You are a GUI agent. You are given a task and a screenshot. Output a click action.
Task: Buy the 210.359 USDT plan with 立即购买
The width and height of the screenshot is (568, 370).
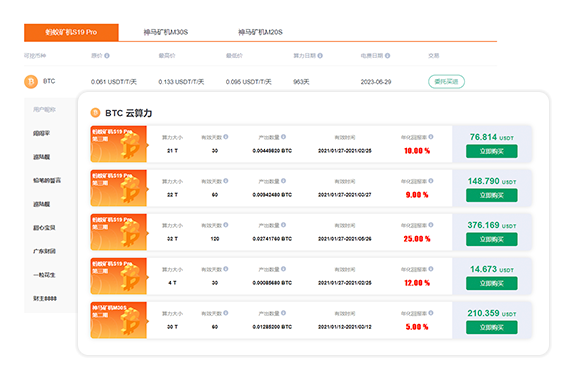pos(492,328)
